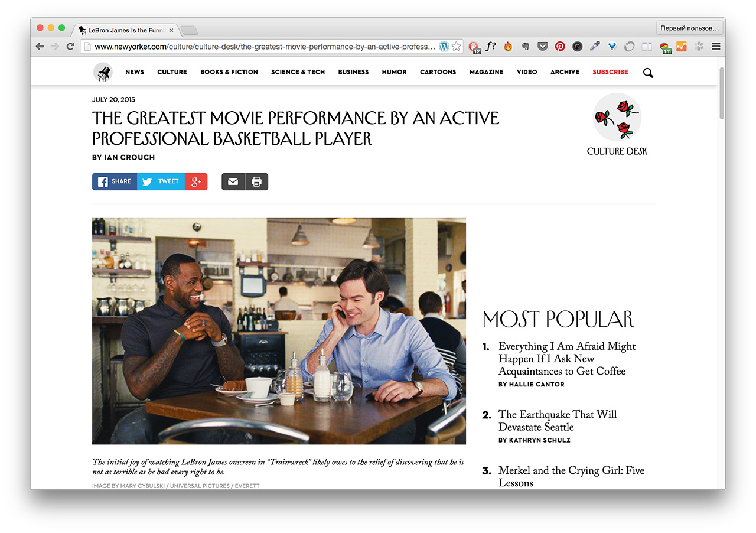Bookmark page with star icon
This screenshot has height=533, width=756.
pos(456,46)
